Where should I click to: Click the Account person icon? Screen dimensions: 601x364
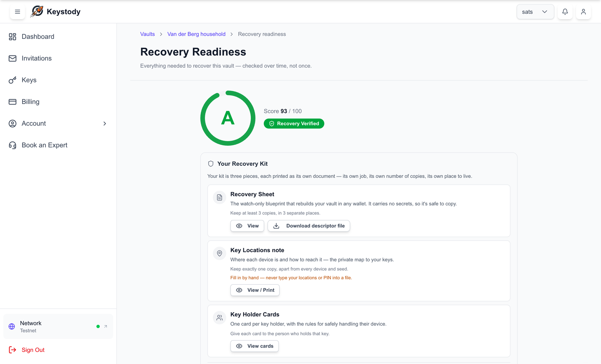[13, 124]
